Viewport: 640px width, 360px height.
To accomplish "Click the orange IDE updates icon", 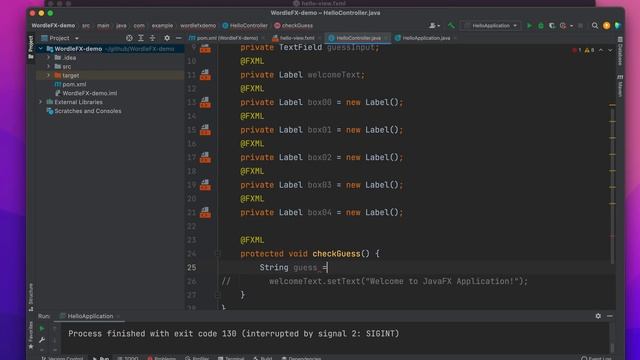I will pyautogui.click(x=607, y=25).
